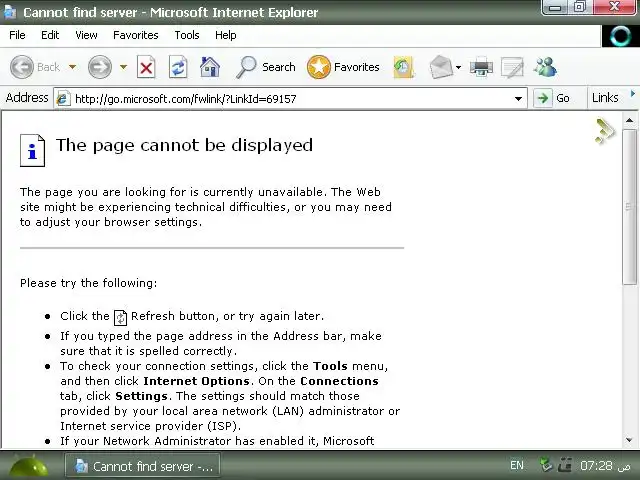Open the Back history dropdown arrow
Screen dimensions: 640x480
click(72, 67)
